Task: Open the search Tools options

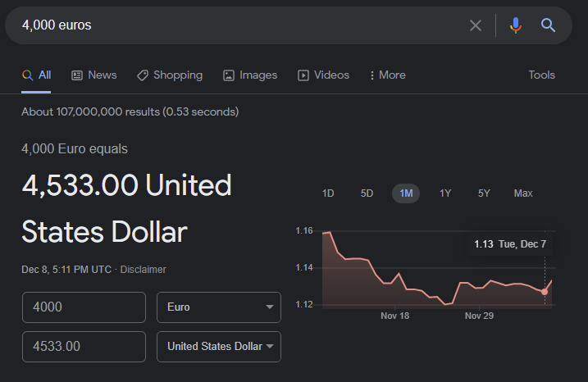Action: 541,75
